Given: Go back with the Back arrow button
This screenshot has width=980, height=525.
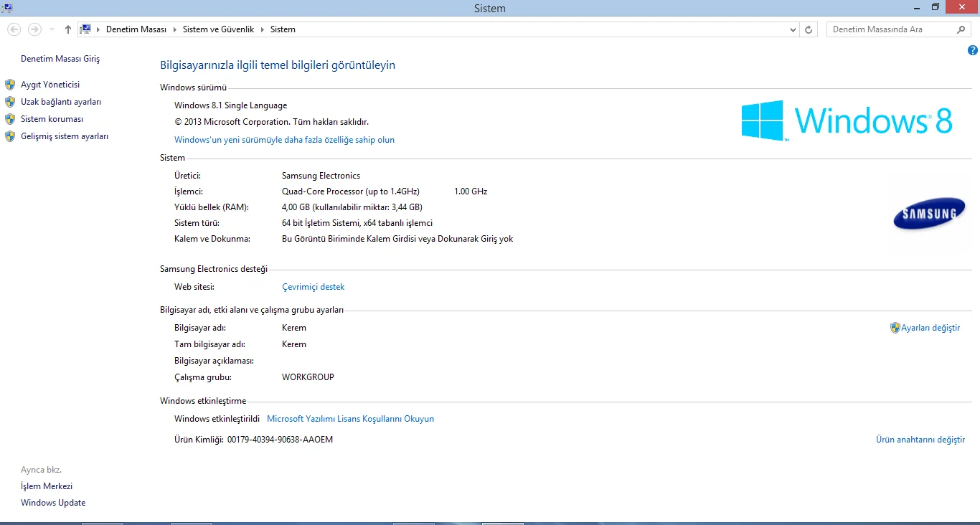Looking at the screenshot, I should click(x=14, y=29).
